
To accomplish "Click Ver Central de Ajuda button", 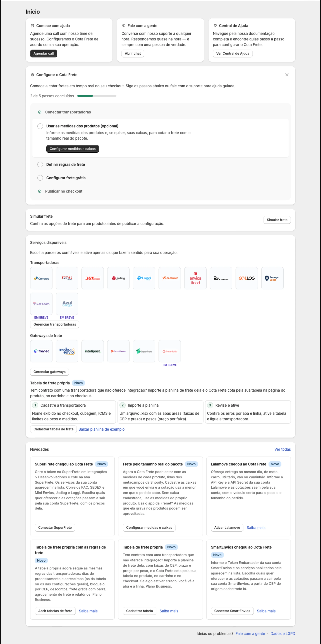I will [233, 54].
